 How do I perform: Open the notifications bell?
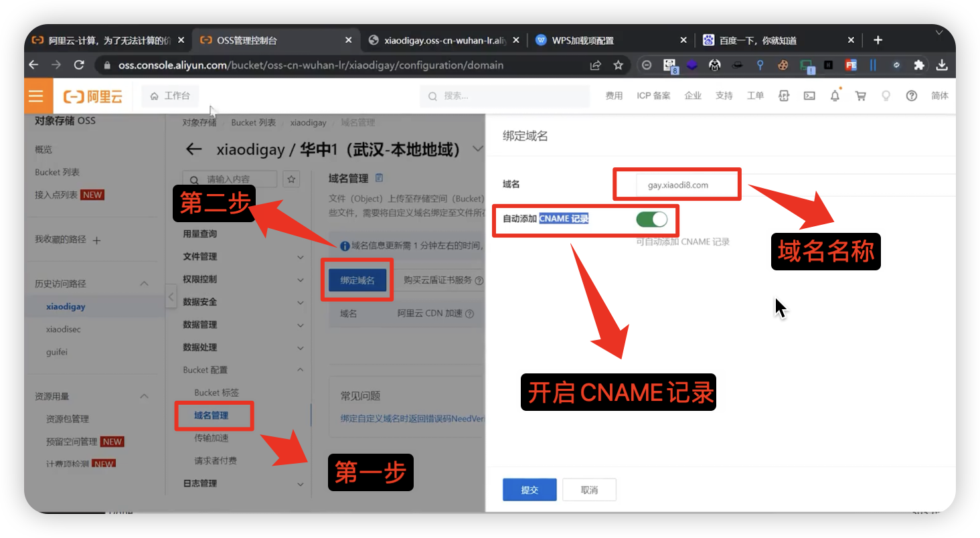pyautogui.click(x=835, y=96)
